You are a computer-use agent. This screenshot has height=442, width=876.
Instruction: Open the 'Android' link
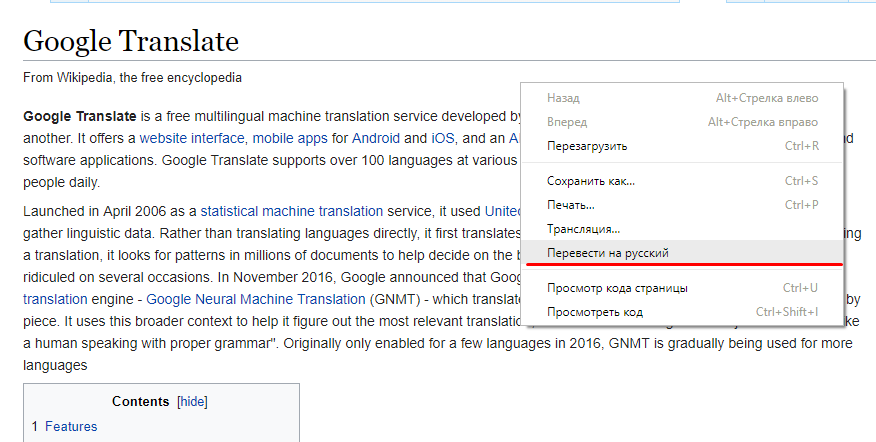click(x=375, y=138)
